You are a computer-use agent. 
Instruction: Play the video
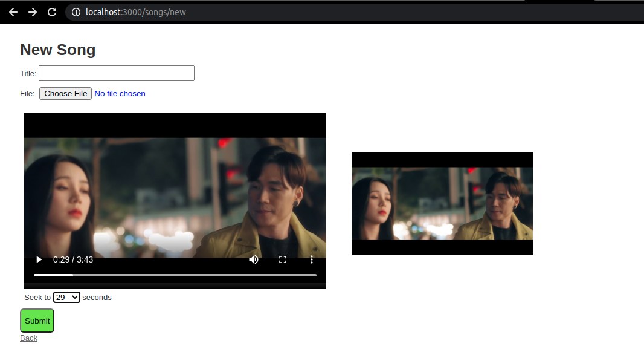pos(39,259)
